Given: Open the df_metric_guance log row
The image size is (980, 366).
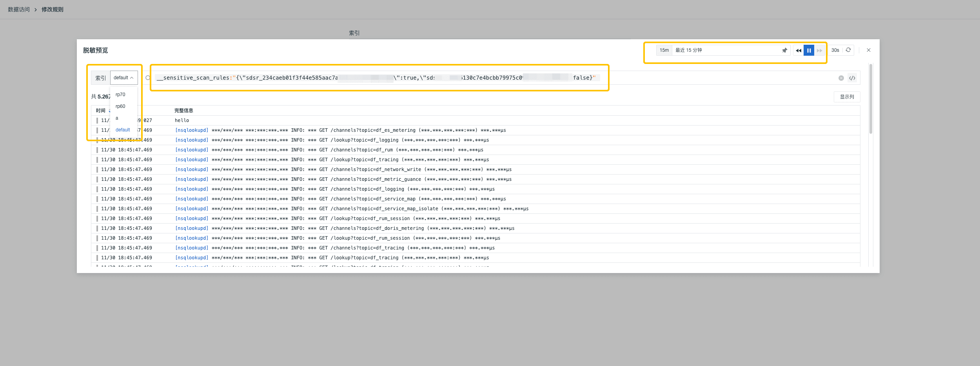Looking at the screenshot, I should (x=475, y=179).
